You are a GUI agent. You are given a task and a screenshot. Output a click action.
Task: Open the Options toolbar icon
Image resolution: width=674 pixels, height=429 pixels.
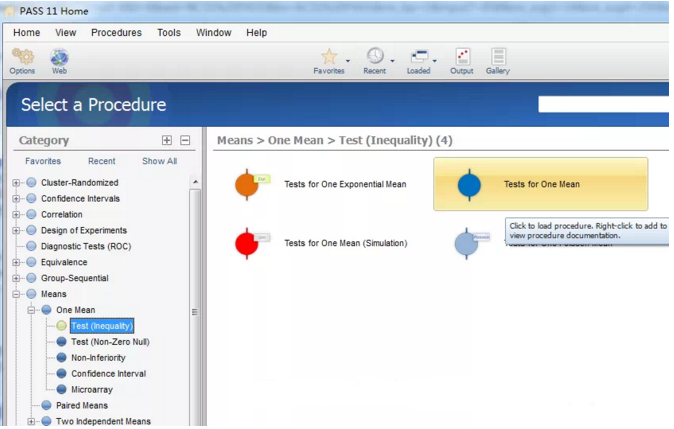point(22,58)
